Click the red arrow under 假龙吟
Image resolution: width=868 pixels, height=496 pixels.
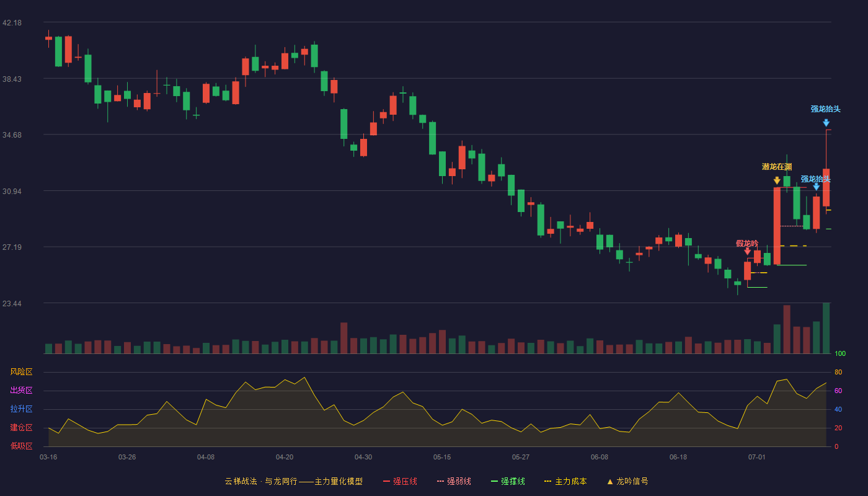(x=747, y=251)
